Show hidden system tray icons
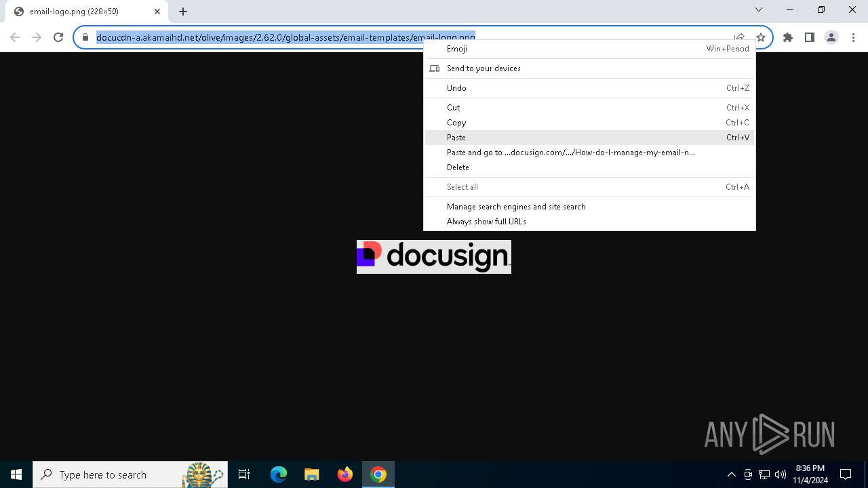 pyautogui.click(x=732, y=474)
